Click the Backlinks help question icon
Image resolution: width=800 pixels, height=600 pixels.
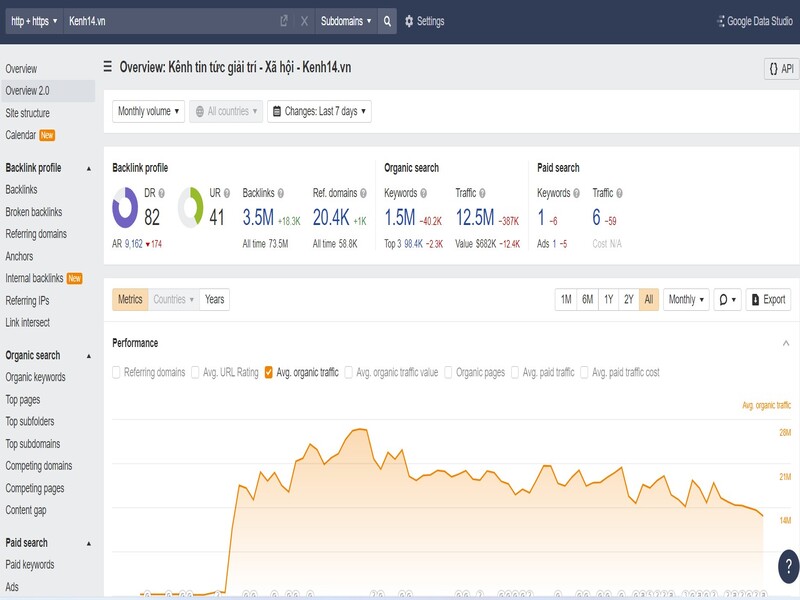pyautogui.click(x=281, y=193)
